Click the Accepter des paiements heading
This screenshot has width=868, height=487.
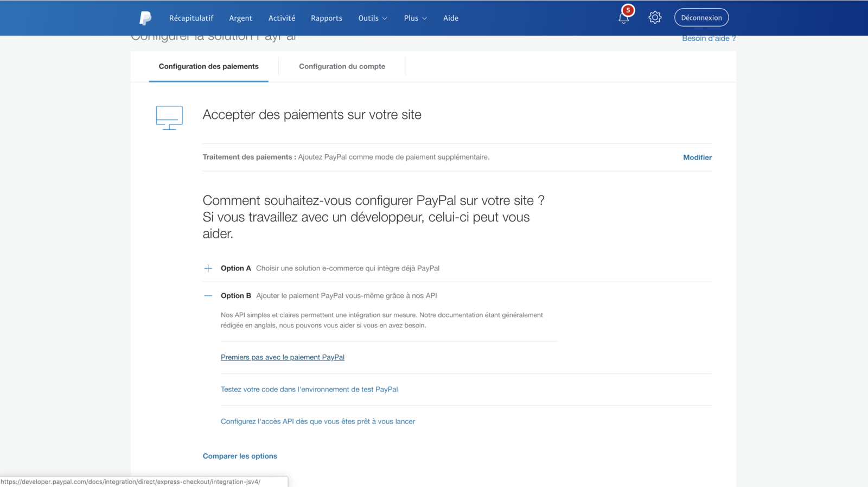click(x=312, y=115)
